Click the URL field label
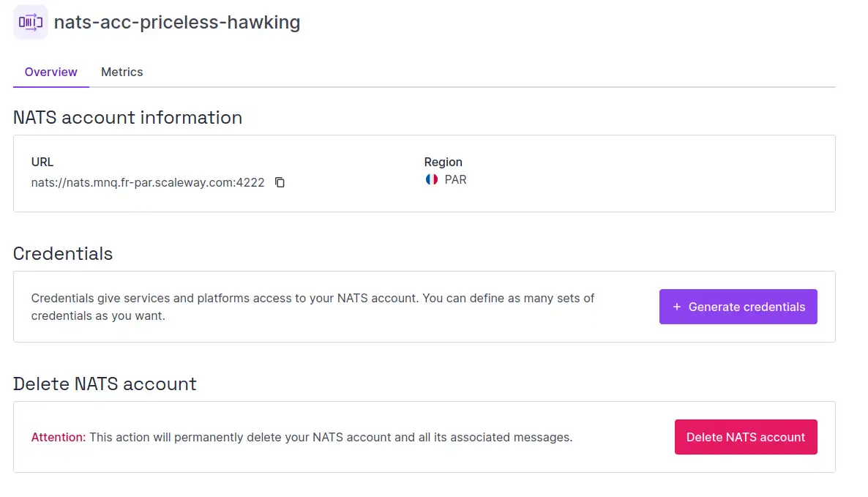 tap(42, 162)
